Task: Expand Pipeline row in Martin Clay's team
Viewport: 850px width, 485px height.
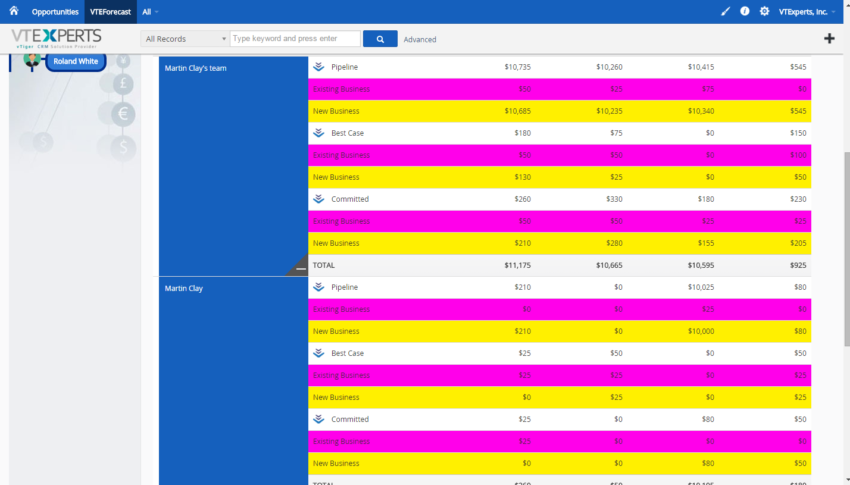Action: point(319,67)
